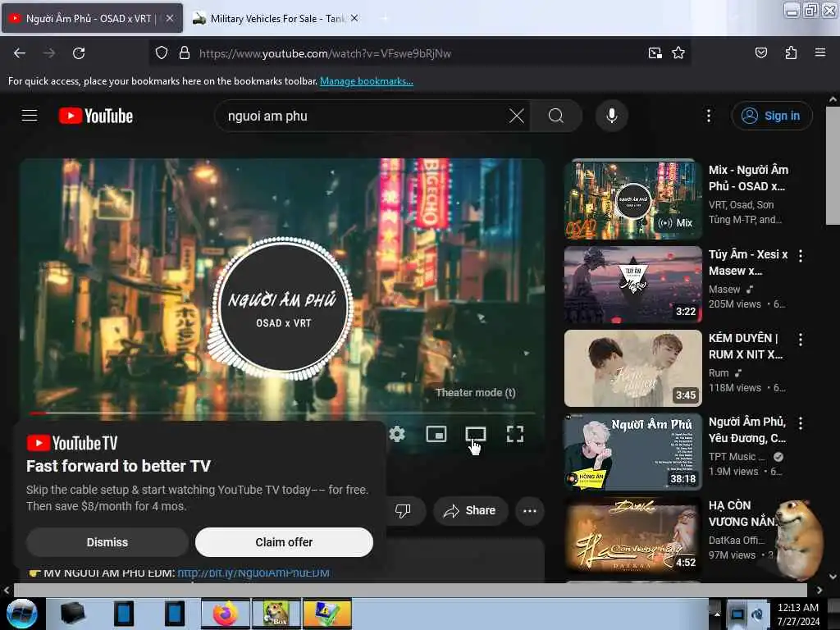Focus the URL address bar
The height and width of the screenshot is (630, 840).
pos(418,53)
